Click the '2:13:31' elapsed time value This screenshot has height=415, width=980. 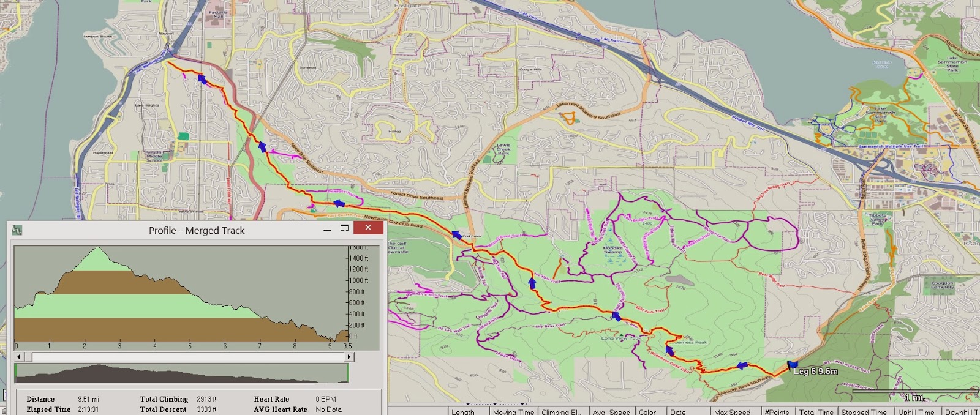pos(88,409)
